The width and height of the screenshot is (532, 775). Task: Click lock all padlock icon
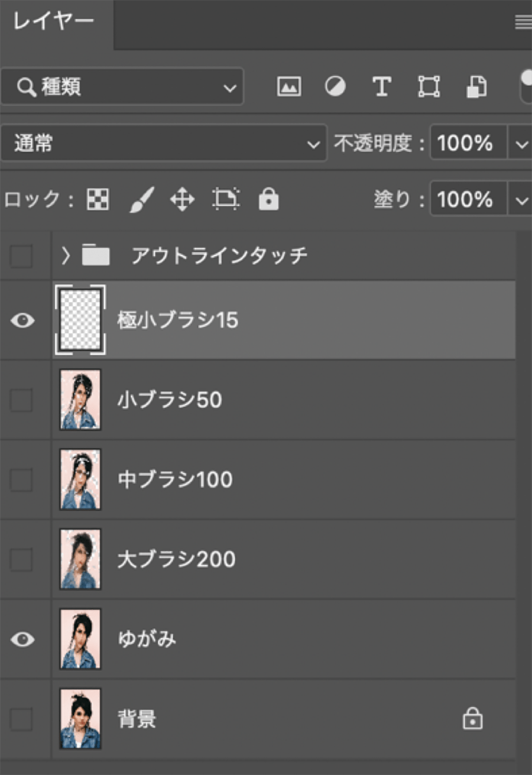click(268, 200)
